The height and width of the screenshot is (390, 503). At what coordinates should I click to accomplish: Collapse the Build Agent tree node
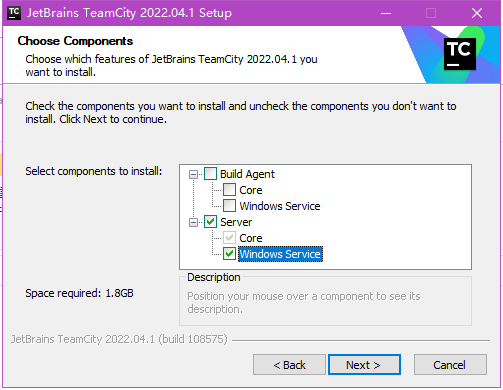pyautogui.click(x=193, y=174)
